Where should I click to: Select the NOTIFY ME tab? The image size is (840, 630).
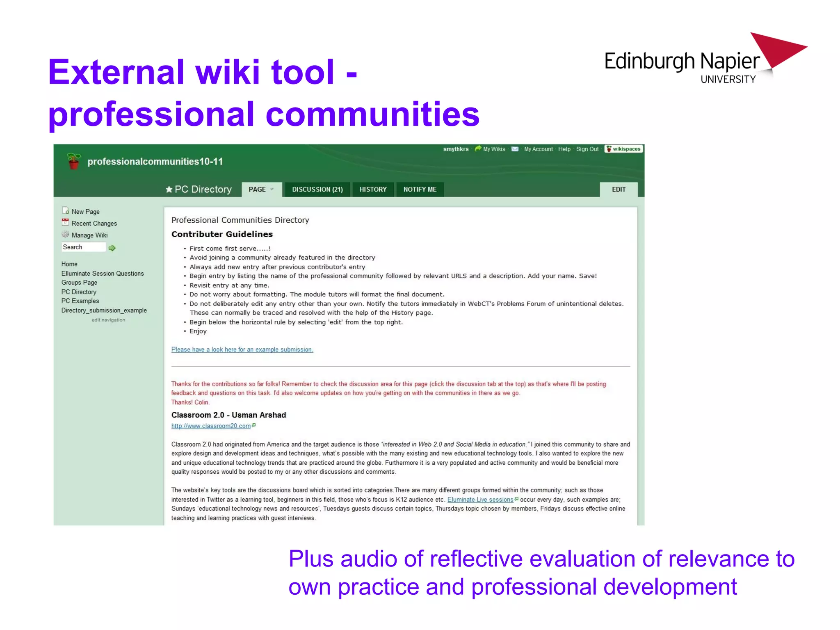[x=420, y=189]
